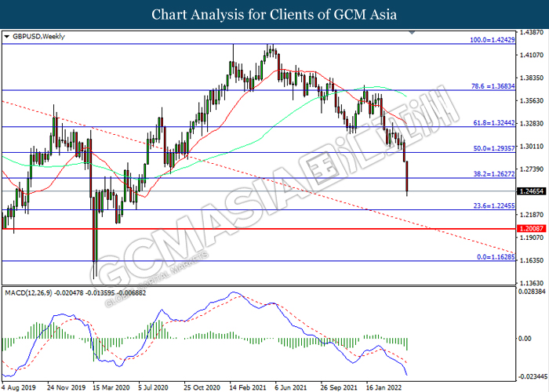Click the 0.0=1.16285 Fibonacci label
Viewport: 549px width, 392px height.
point(496,257)
